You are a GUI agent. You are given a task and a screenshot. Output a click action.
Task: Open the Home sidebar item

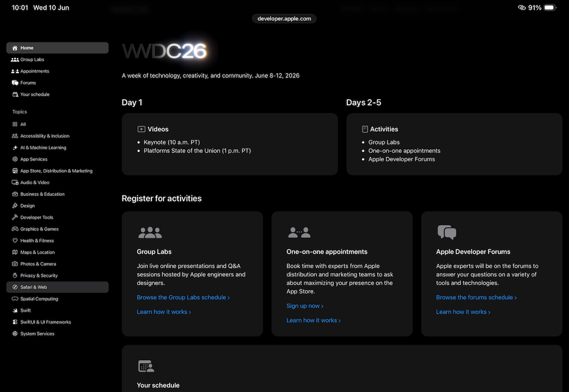point(57,48)
